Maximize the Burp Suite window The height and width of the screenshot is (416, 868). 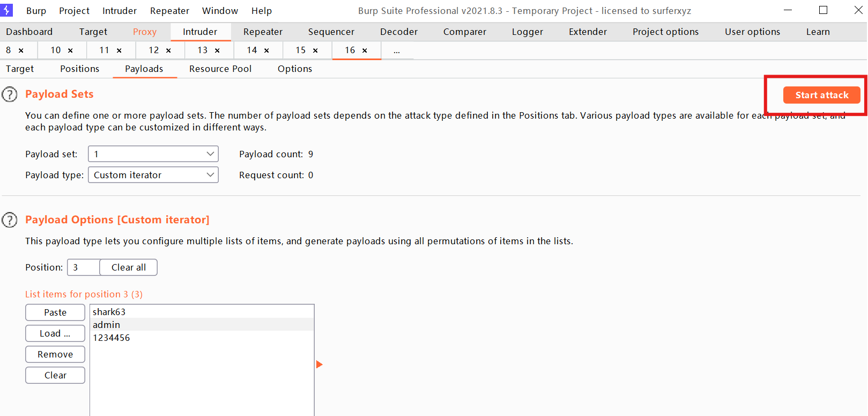(824, 10)
